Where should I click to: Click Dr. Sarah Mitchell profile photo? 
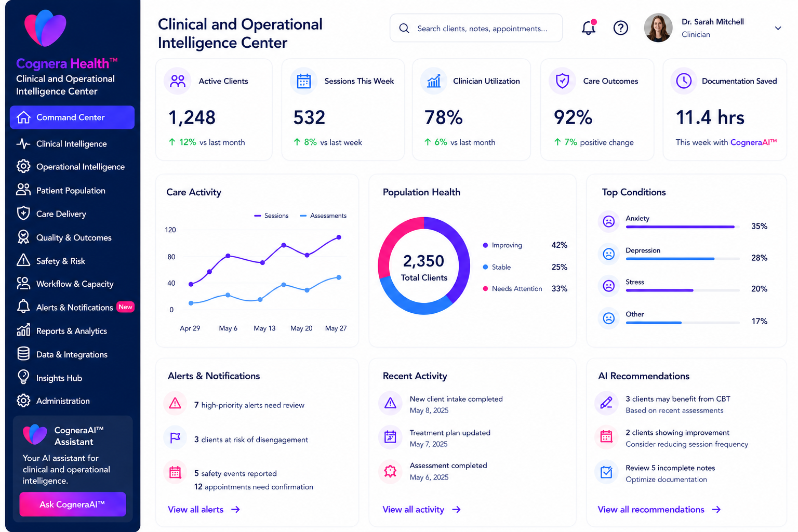[658, 28]
